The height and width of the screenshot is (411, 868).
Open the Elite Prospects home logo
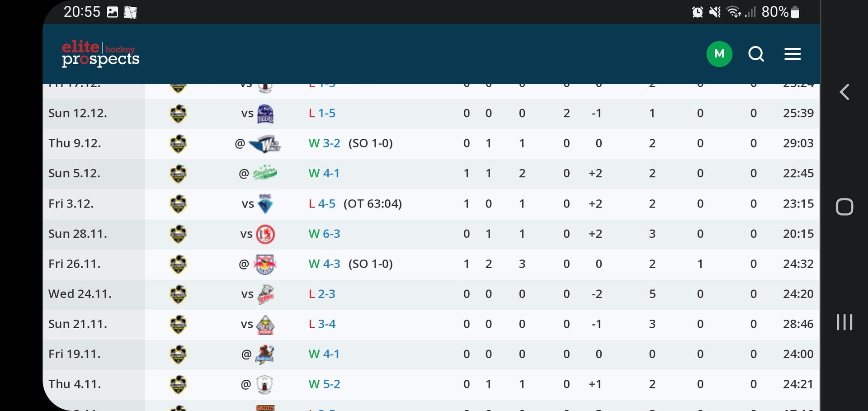[x=100, y=54]
